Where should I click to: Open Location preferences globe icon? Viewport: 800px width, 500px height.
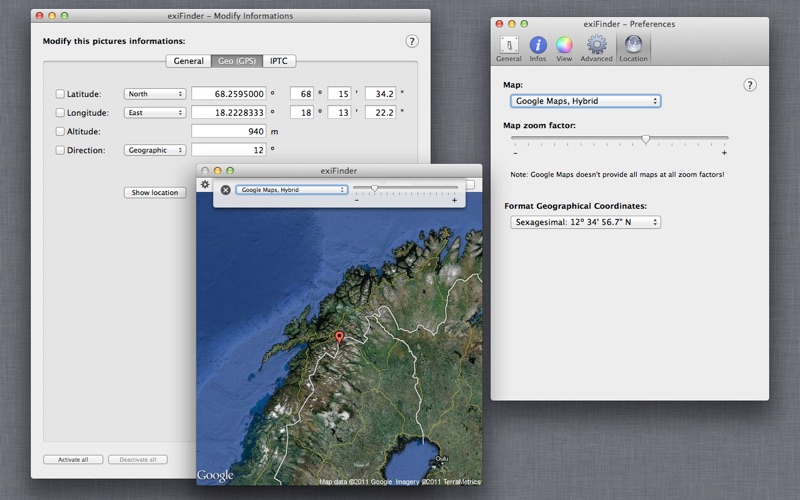(x=633, y=49)
